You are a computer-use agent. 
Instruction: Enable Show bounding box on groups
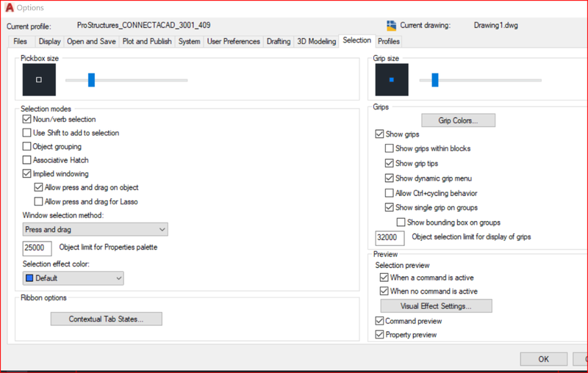click(401, 222)
